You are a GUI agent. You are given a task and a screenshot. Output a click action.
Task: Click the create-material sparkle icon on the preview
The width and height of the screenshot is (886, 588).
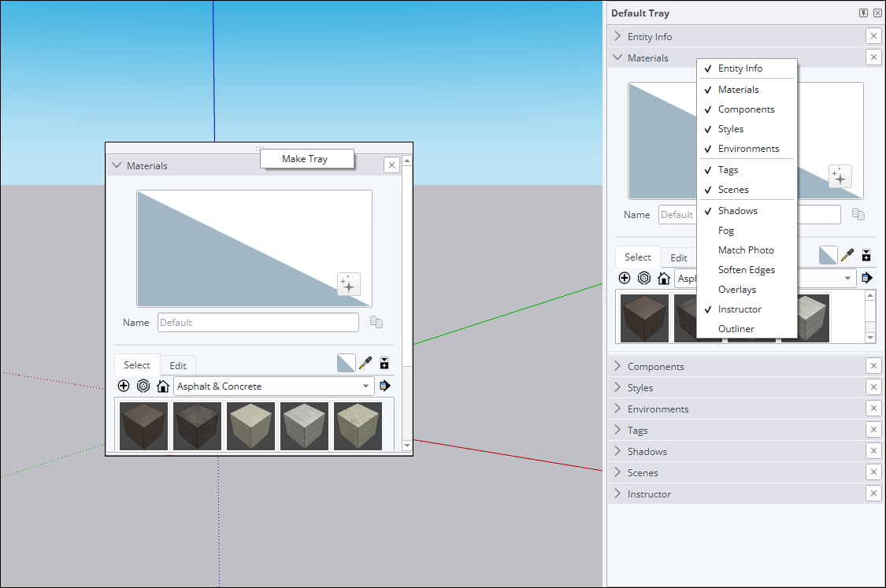coord(348,284)
